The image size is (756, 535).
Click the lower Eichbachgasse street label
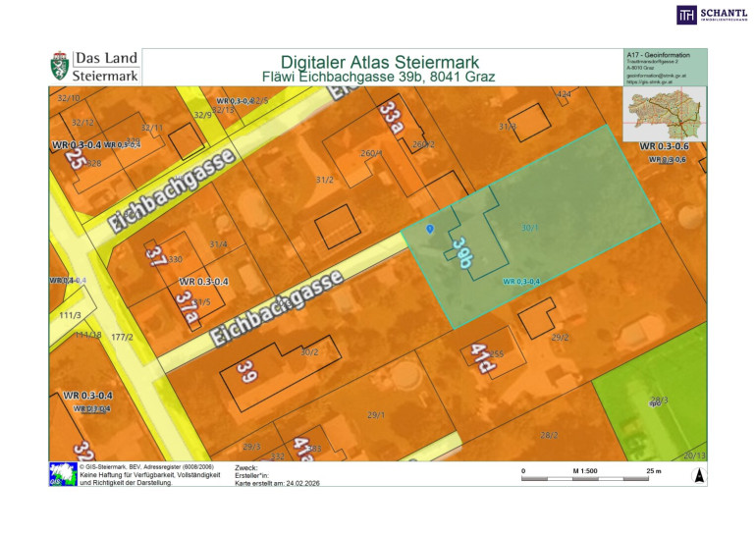tap(278, 304)
